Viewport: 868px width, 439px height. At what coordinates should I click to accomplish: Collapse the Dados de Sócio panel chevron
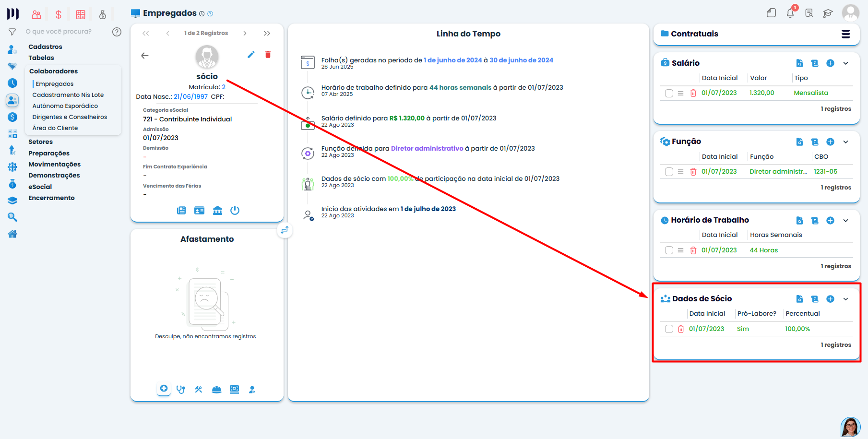coord(845,299)
